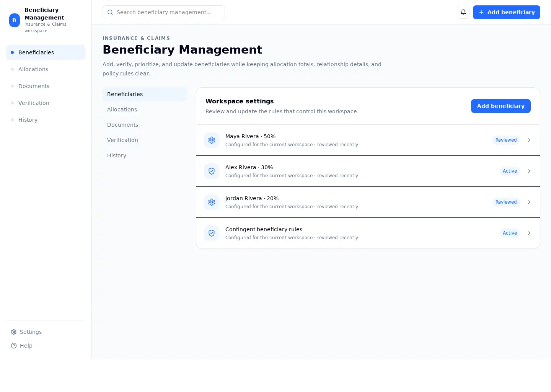Screen dimensions: 551x392
Task: Open Verification in the left sidebar
Action: 46,103
